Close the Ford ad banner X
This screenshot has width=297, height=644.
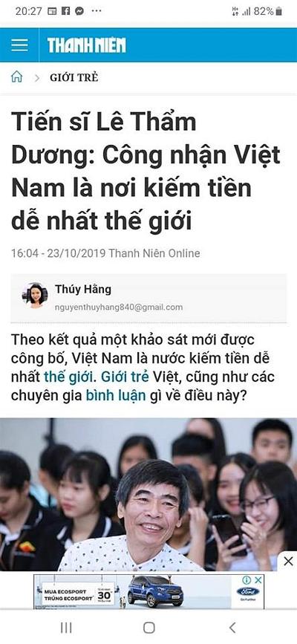coord(258,580)
